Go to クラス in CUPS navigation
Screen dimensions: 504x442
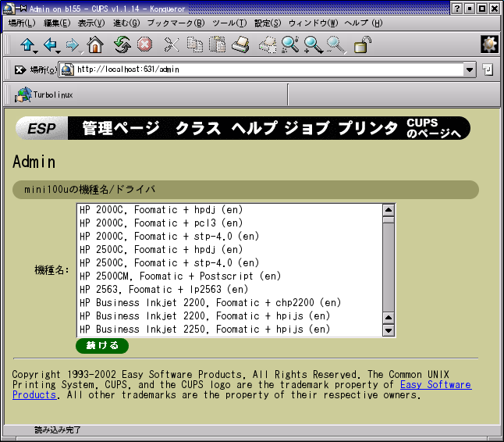pos(198,128)
